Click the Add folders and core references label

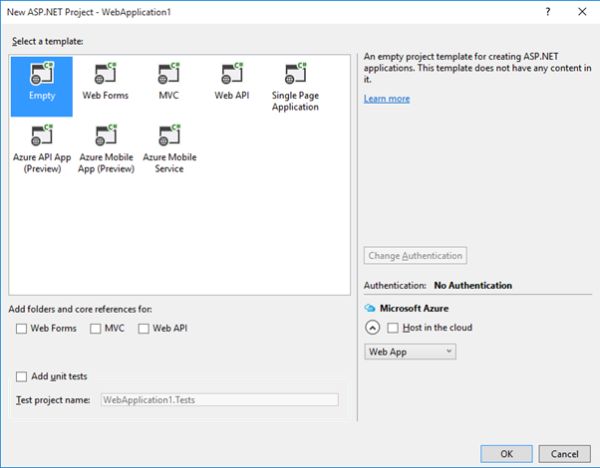point(80,309)
